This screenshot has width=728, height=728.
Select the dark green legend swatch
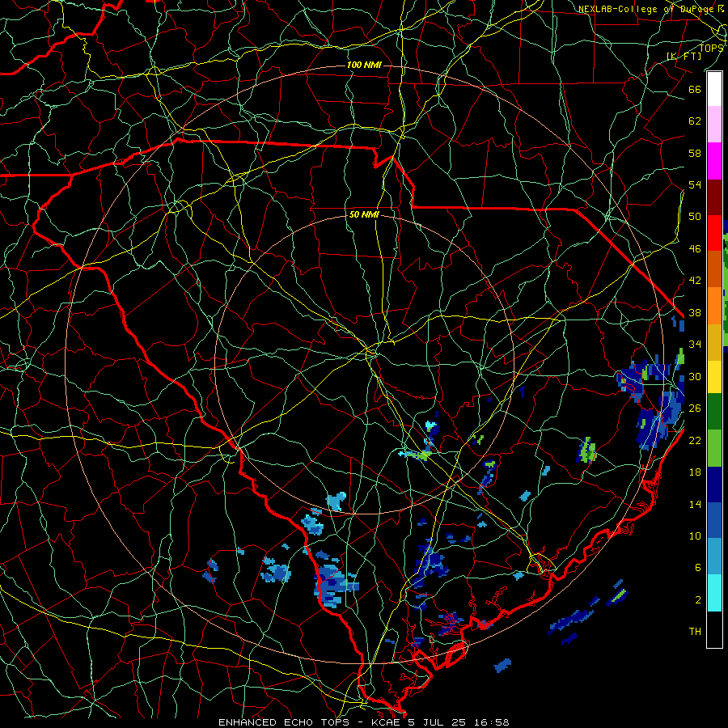pos(714,412)
